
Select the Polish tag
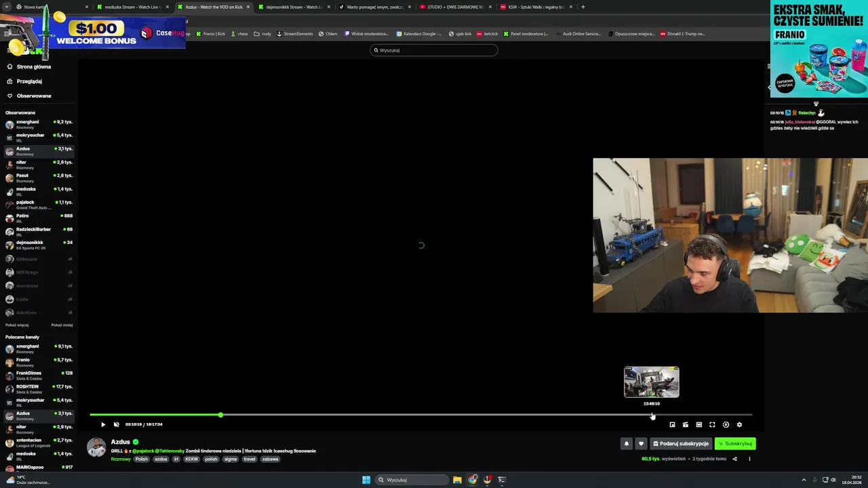[x=141, y=460]
